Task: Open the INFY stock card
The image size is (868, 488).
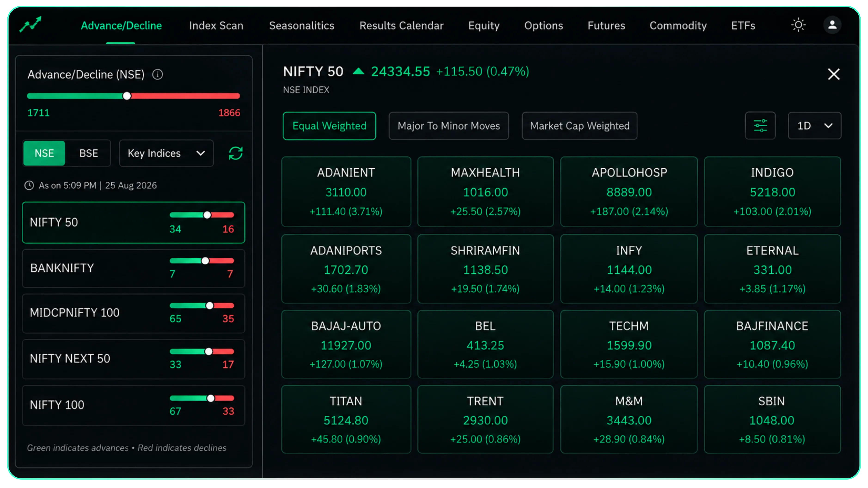Action: tap(629, 269)
